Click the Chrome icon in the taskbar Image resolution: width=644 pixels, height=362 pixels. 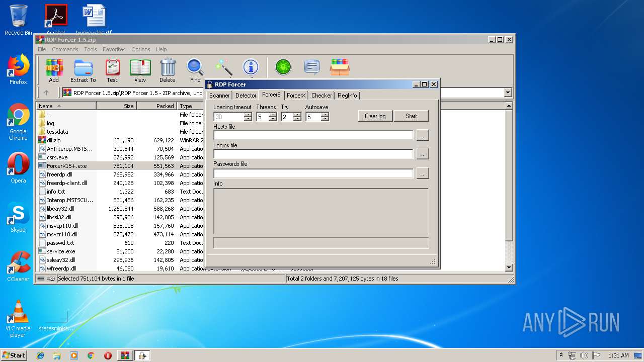coord(91,355)
